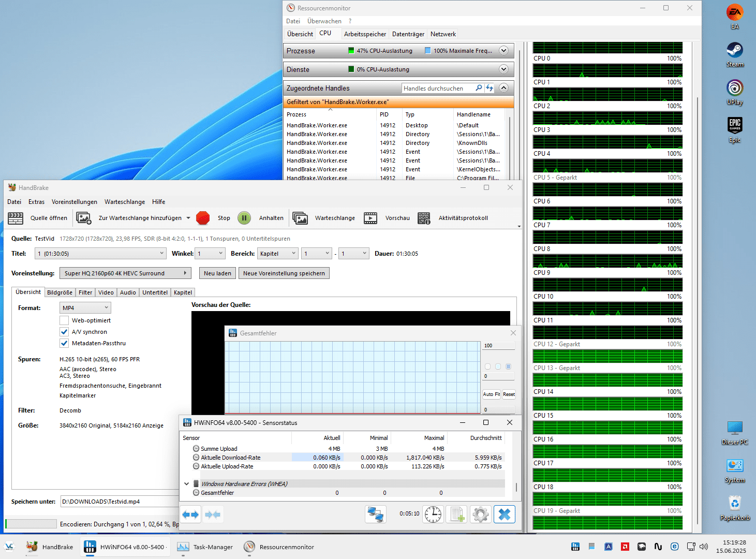This screenshot has height=559, width=756.
Task: Open HWiNFO network remote monitoring icon
Action: [375, 514]
